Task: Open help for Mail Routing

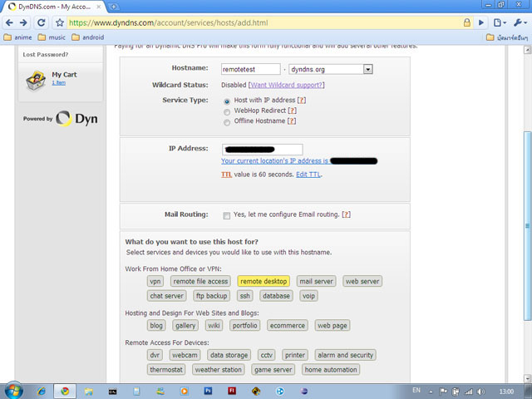Action: pos(346,214)
